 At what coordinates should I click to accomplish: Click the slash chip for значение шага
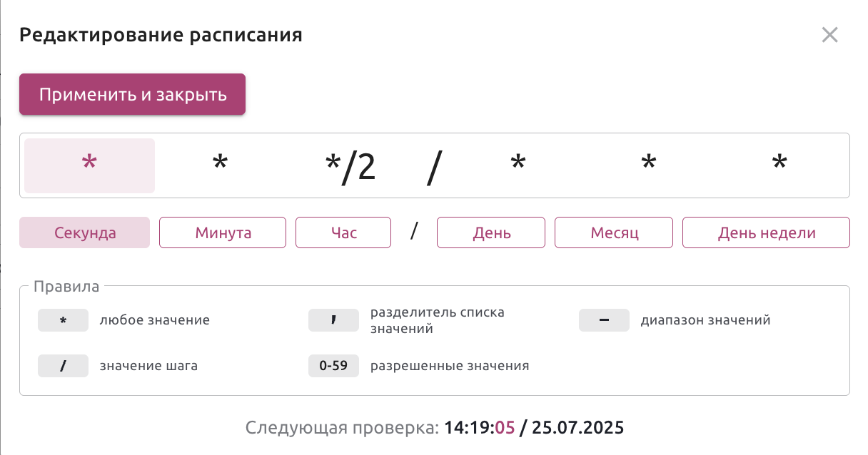[63, 366]
